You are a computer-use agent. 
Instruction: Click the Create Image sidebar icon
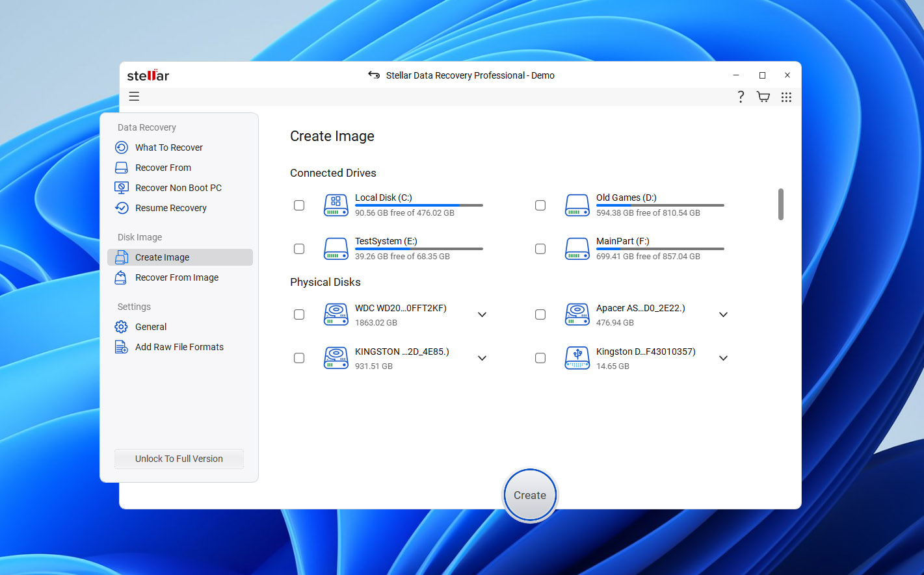click(122, 257)
